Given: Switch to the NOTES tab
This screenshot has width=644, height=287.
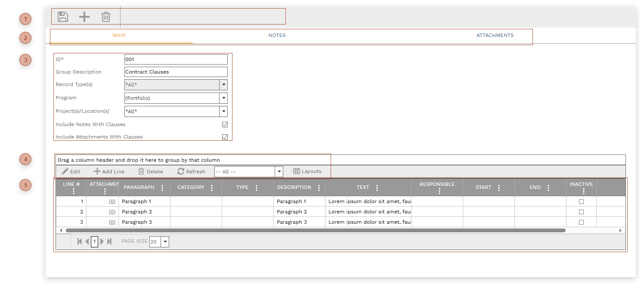Looking at the screenshot, I should tap(277, 35).
